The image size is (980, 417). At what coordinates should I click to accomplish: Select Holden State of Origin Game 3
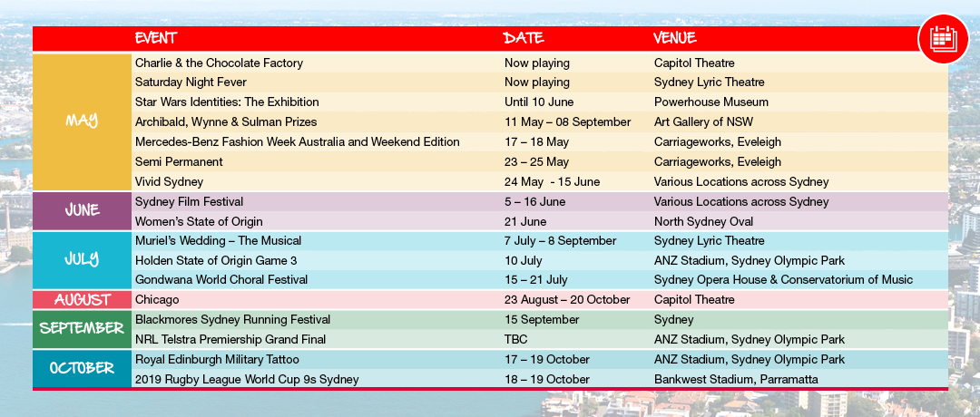point(217,260)
